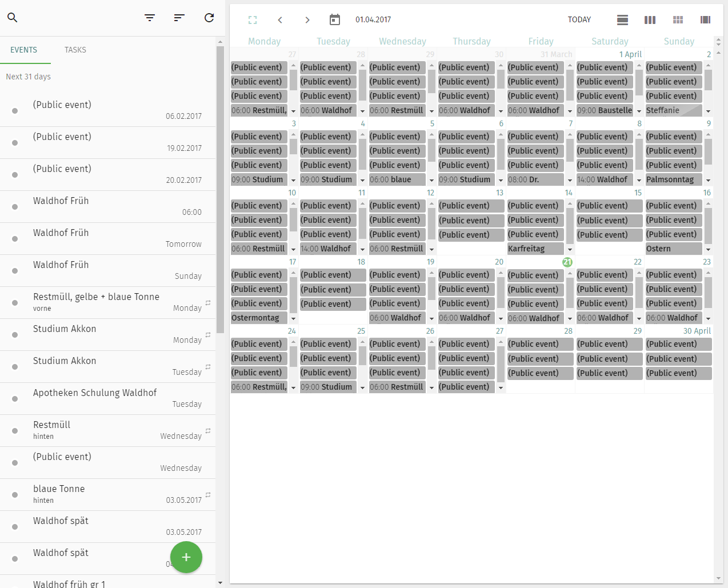This screenshot has width=728, height=588.
Task: Select Waldhof Früh event due Sunday
Action: point(108,270)
